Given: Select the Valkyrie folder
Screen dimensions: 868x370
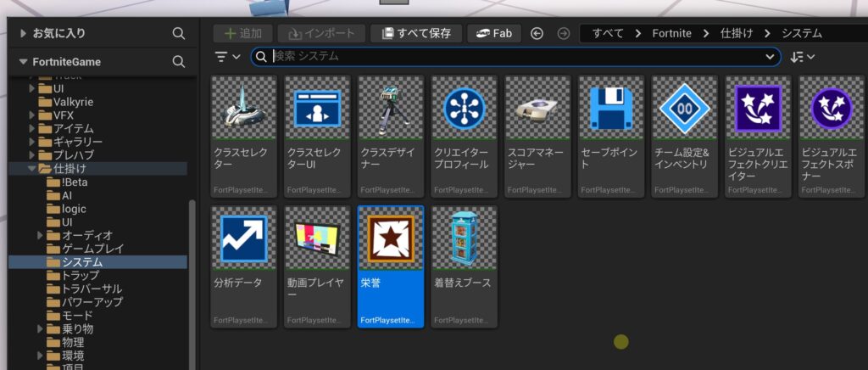Looking at the screenshot, I should click(x=73, y=102).
